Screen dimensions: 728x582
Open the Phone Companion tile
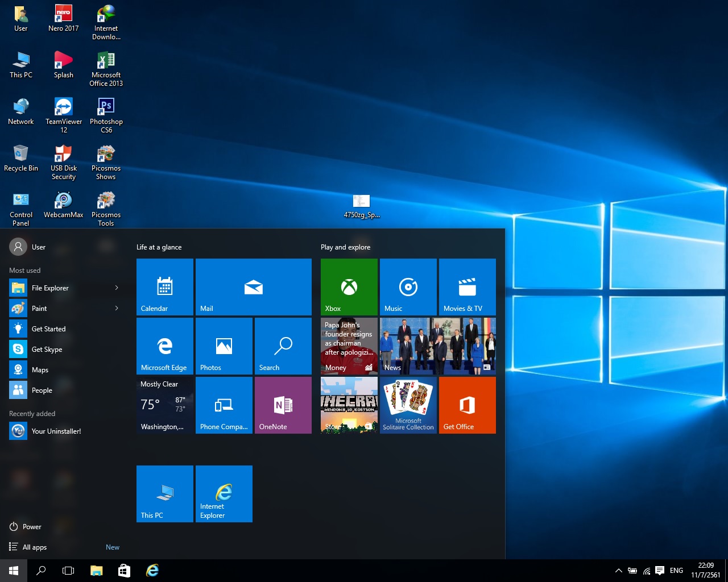coord(224,405)
